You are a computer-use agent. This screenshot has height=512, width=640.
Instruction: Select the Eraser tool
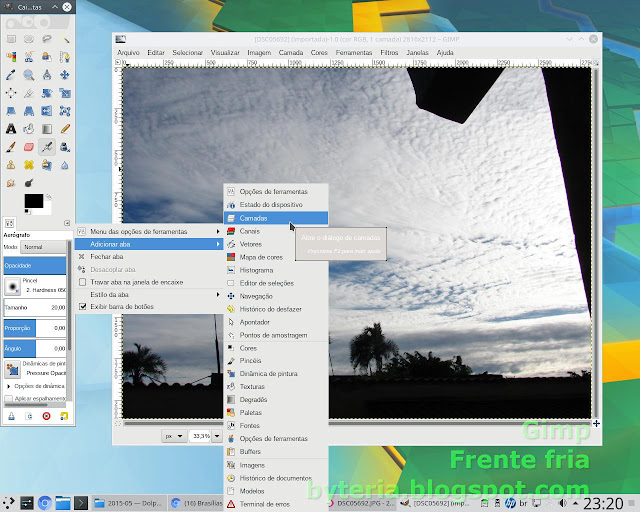click(29, 147)
